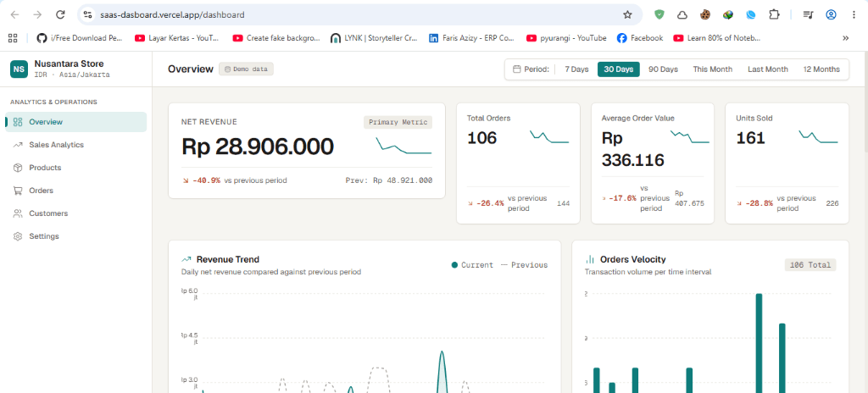Select Overview in the sidebar
The image size is (868, 393).
75,122
